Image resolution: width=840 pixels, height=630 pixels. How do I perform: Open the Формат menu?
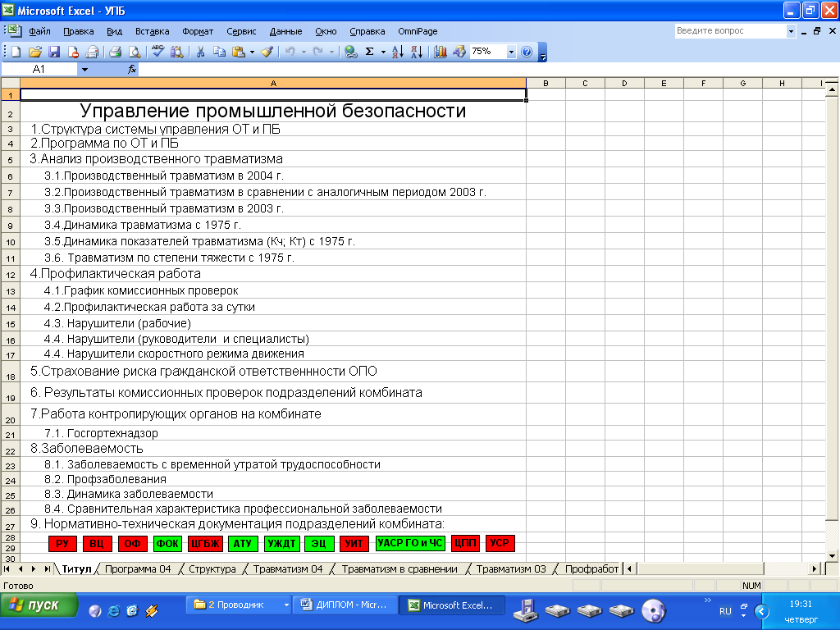coord(198,31)
